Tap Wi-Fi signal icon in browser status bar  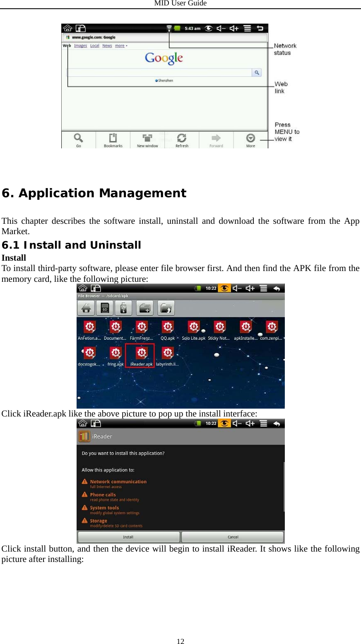pyautogui.click(x=169, y=28)
